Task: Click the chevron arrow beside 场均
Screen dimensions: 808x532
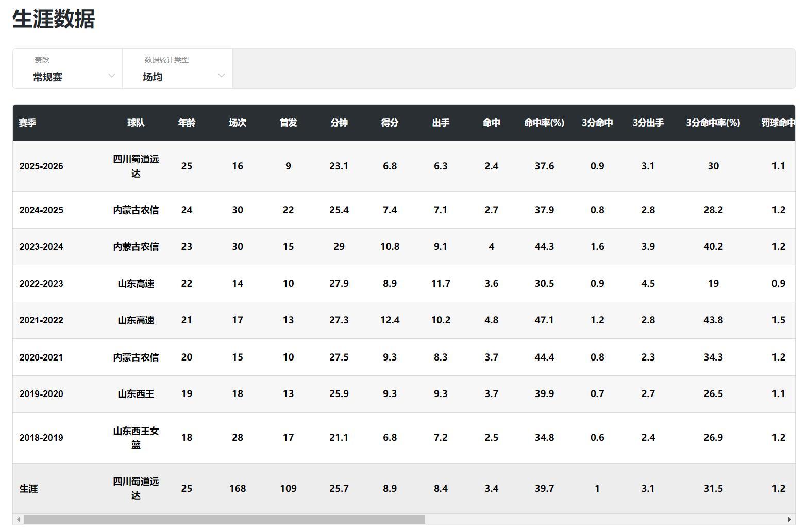Action: point(222,76)
